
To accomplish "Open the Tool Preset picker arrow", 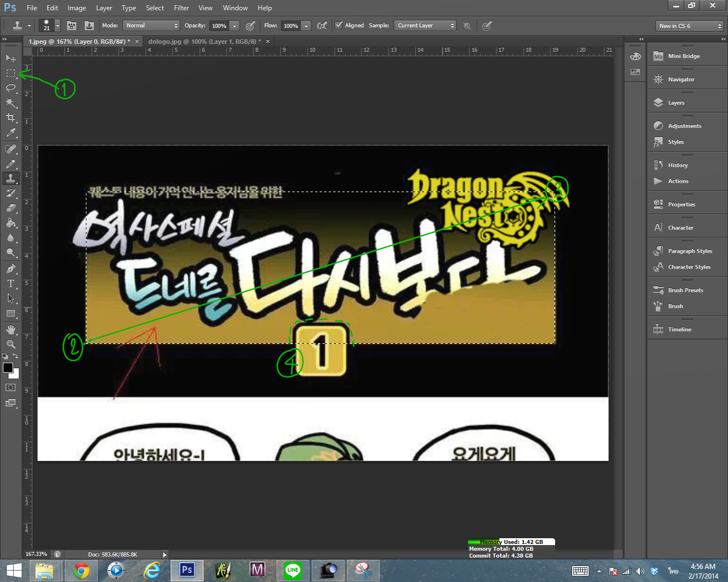I will [x=29, y=26].
